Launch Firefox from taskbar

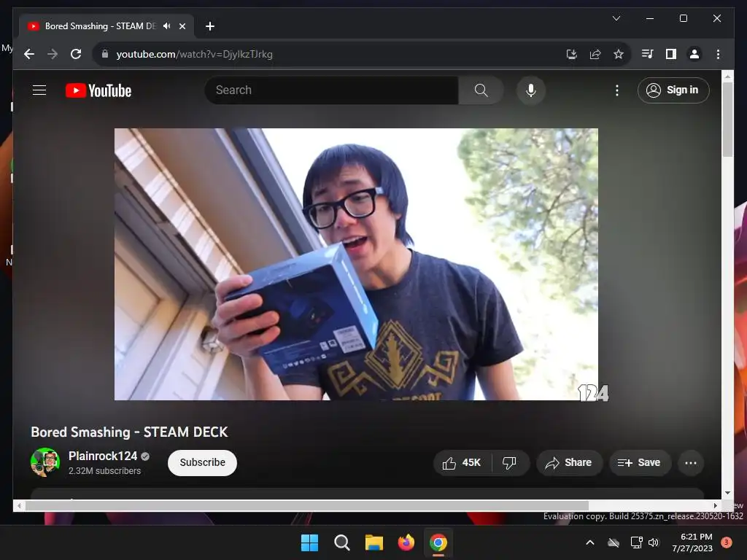(x=406, y=542)
